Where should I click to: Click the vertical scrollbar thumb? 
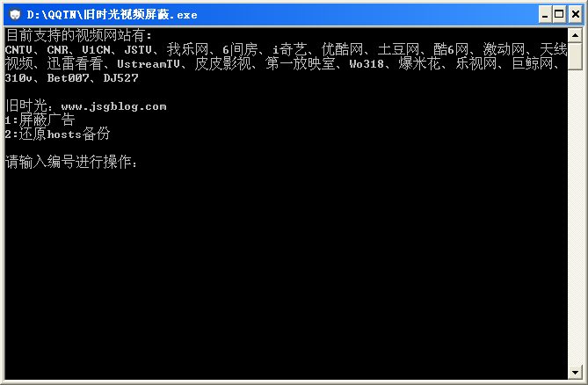point(575,56)
